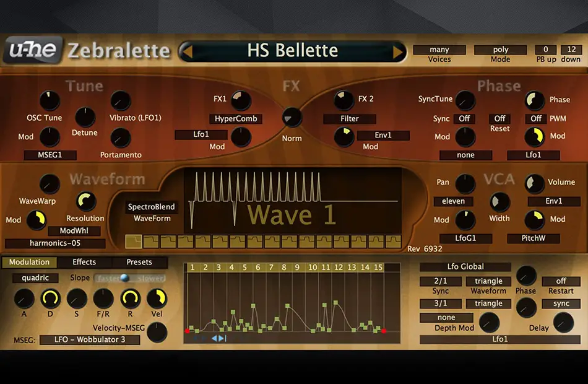Click the Velocity-MSEG knob
588x384 pixels.
[157, 332]
